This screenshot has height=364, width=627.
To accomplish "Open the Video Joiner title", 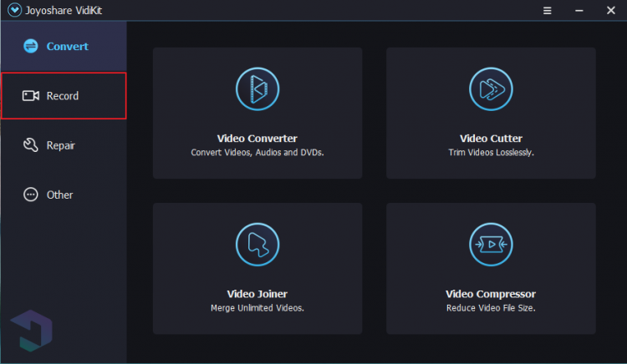I will tap(257, 294).
